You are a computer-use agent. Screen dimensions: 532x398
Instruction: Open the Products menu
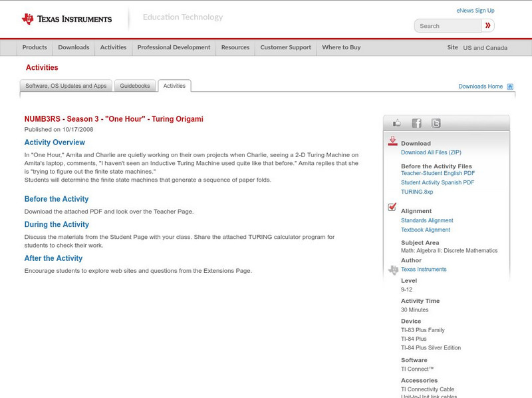(x=35, y=47)
